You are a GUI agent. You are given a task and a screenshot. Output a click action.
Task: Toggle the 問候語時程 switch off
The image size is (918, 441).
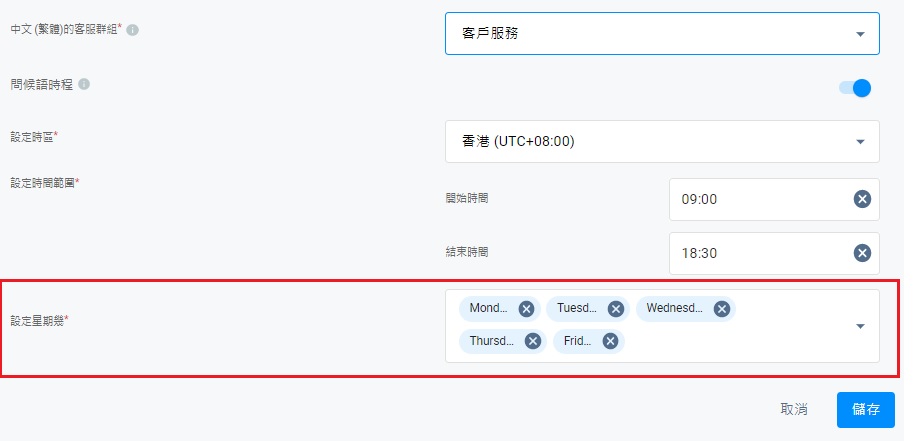tap(856, 88)
